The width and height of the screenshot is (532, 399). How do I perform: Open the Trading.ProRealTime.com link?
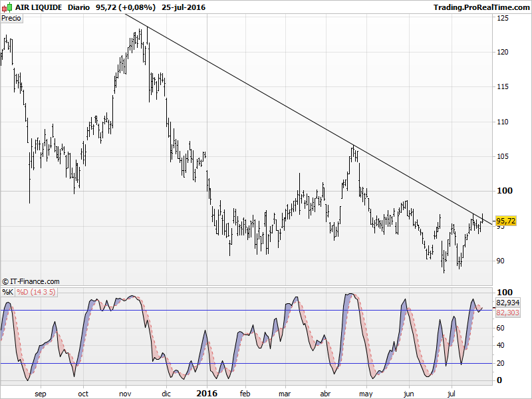tap(481, 7)
